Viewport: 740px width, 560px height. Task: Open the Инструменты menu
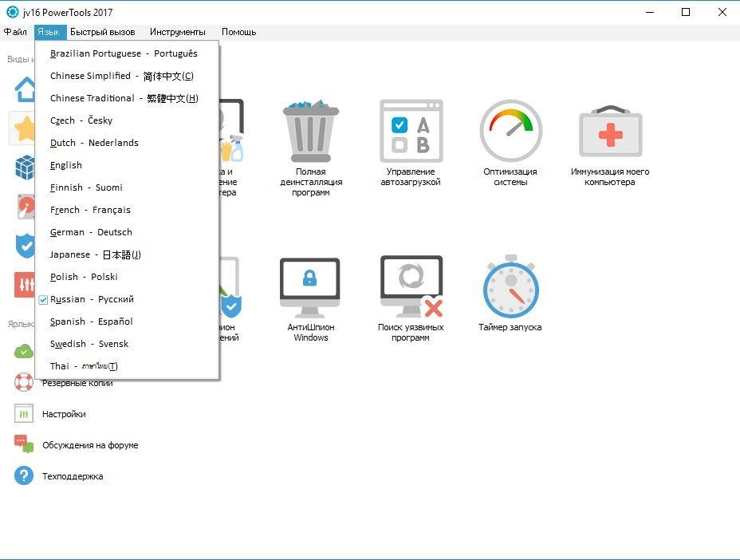[x=178, y=32]
